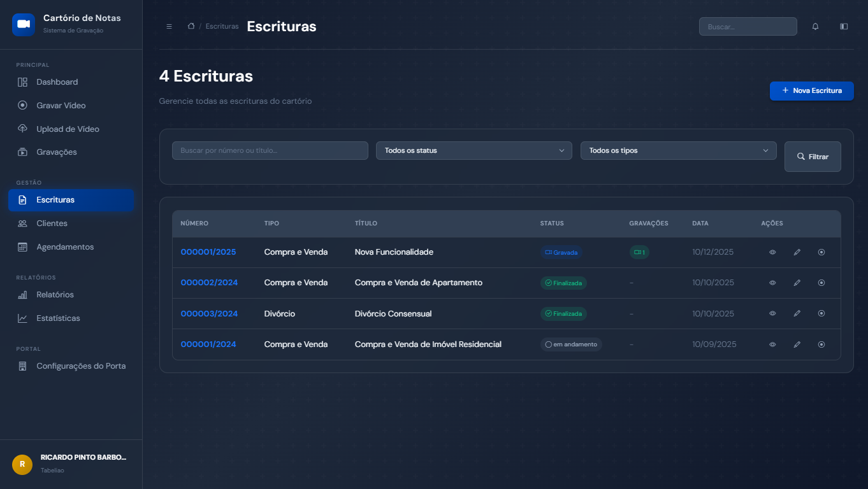The image size is (868, 489).
Task: Click the GRAVAÇÕES column header
Action: click(x=649, y=223)
